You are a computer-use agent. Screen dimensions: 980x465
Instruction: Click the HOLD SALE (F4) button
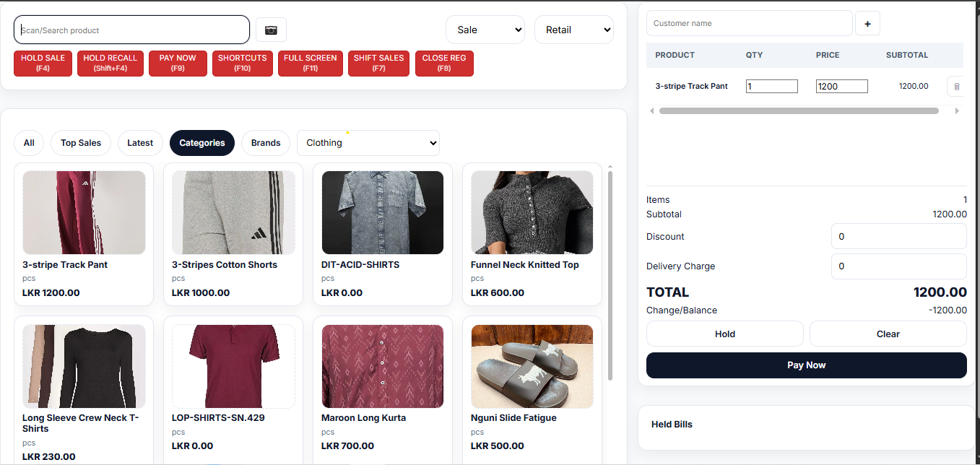click(43, 63)
